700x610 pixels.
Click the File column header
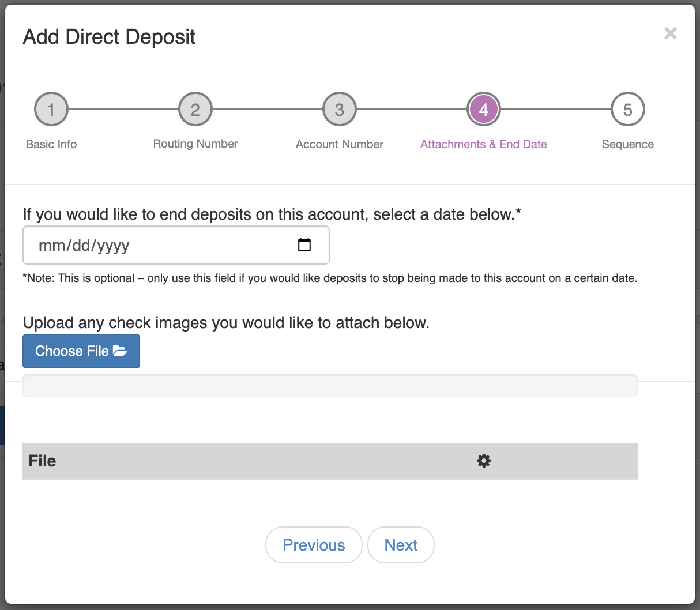pyautogui.click(x=42, y=461)
